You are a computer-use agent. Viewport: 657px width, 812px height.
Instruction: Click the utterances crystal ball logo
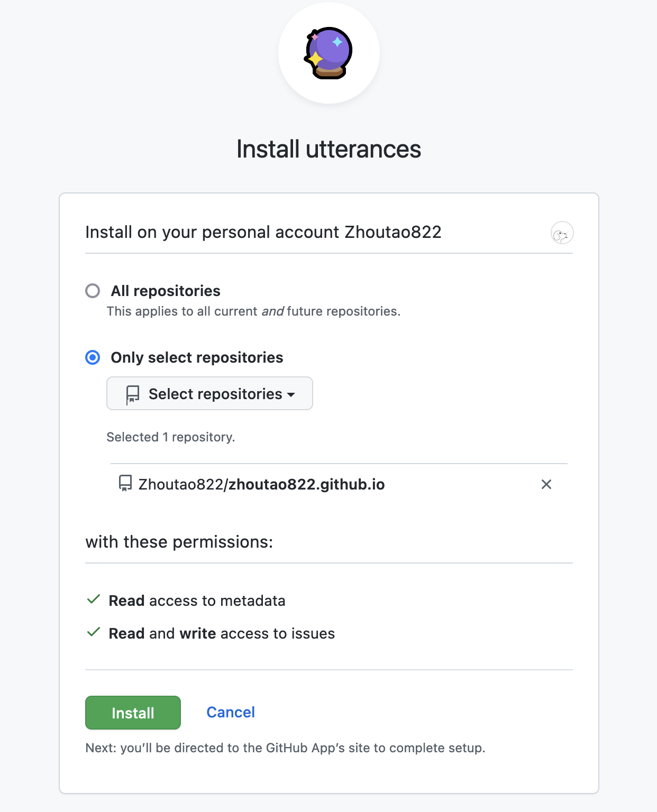click(x=328, y=53)
